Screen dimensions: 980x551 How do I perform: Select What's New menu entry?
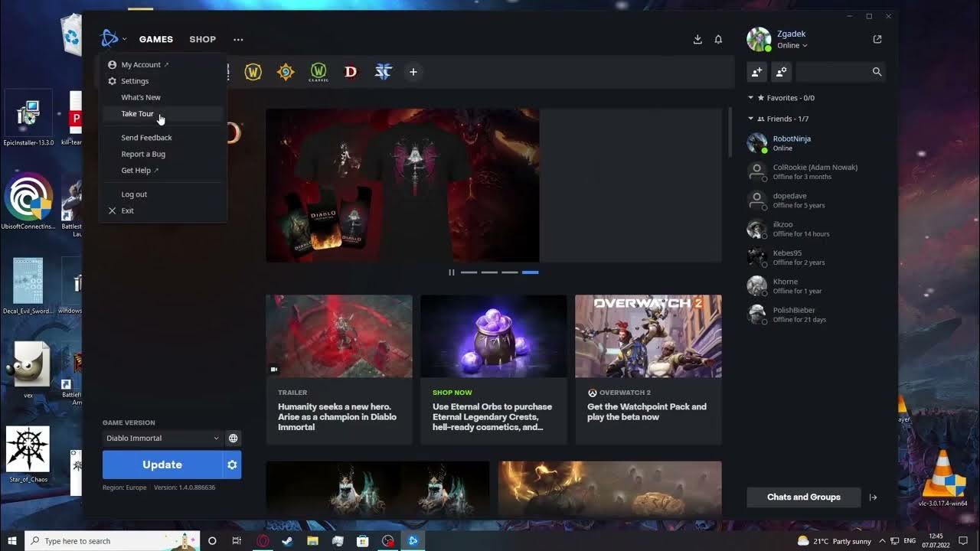162,97
